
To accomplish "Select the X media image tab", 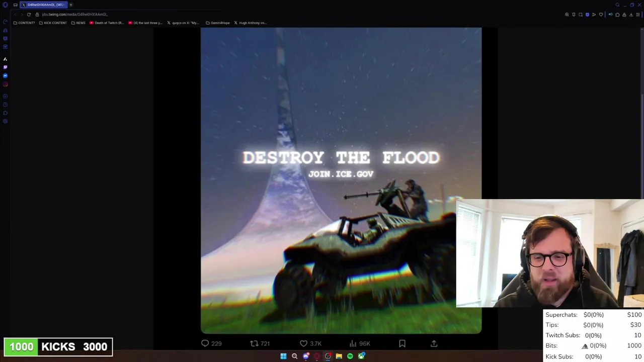I will tap(44, 5).
